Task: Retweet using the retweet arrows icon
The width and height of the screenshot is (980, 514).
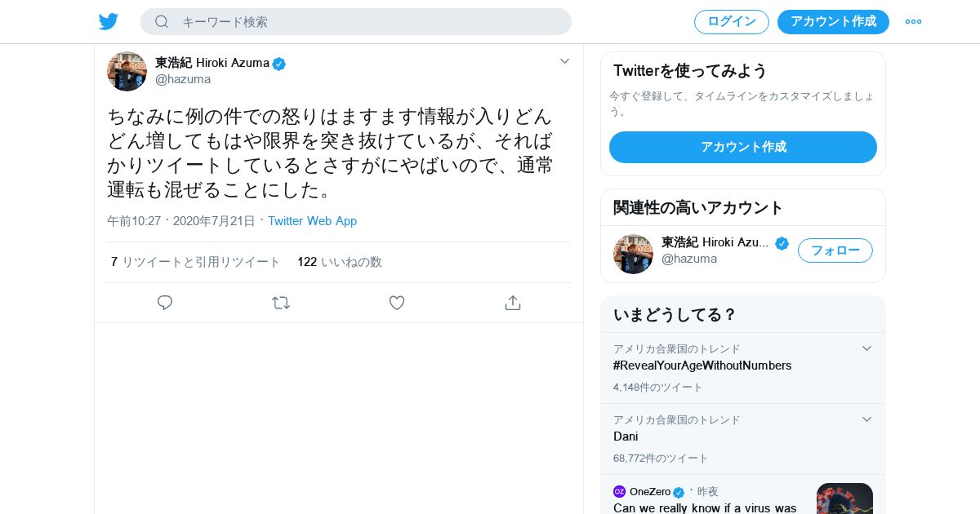Action: [x=281, y=303]
